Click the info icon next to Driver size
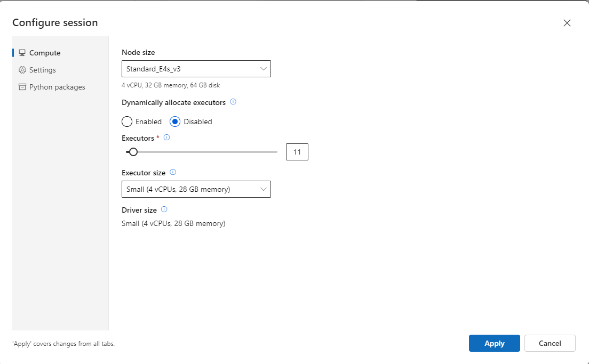The image size is (589, 364). [163, 209]
